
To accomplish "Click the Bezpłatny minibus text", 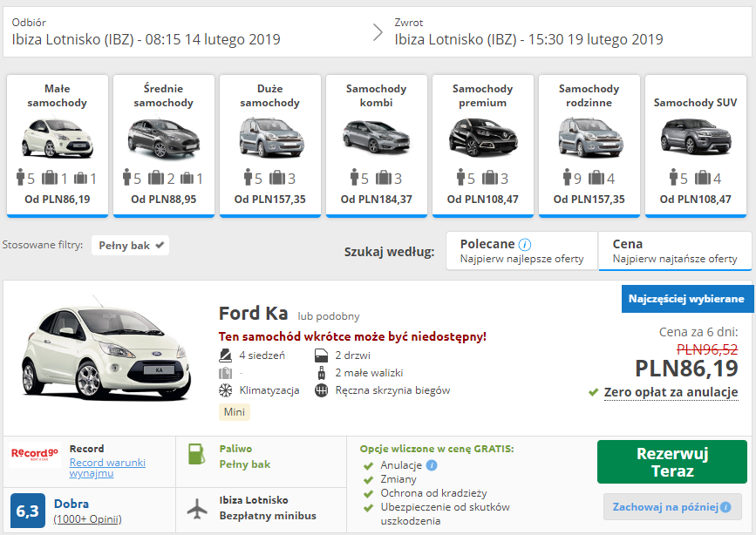I will pyautogui.click(x=268, y=516).
